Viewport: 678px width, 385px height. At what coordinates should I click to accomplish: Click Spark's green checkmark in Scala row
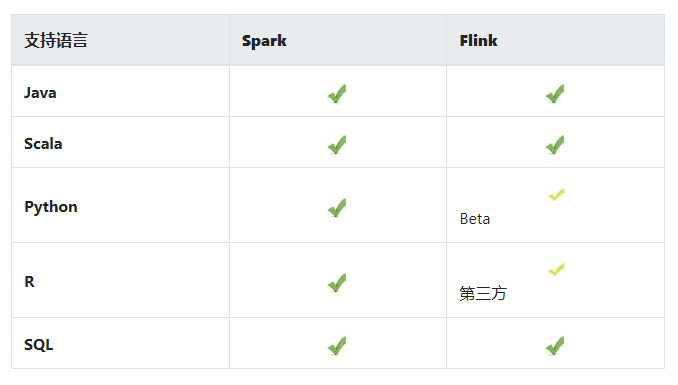point(337,144)
